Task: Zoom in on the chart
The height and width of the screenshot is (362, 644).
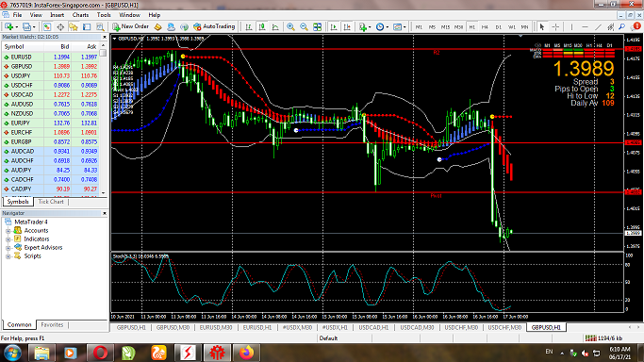Action: [290, 26]
